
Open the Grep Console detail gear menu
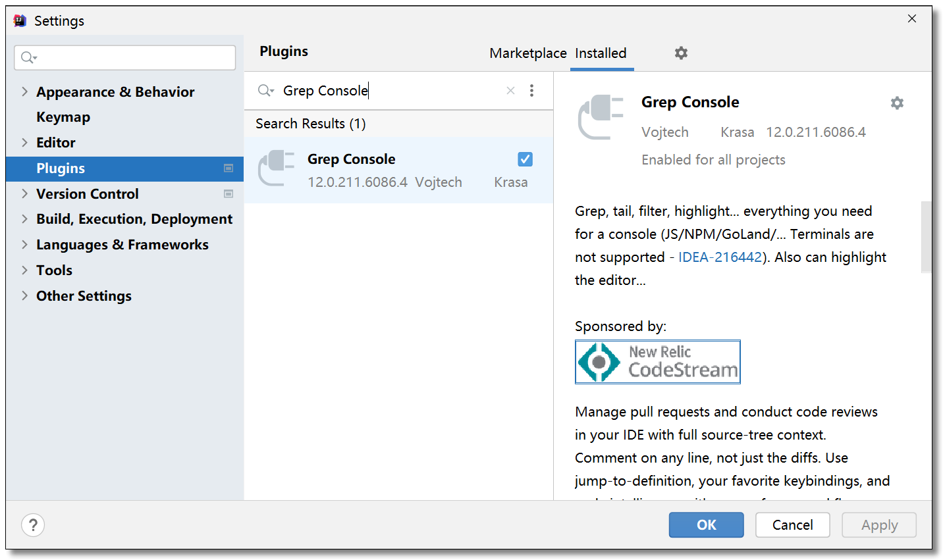click(897, 103)
